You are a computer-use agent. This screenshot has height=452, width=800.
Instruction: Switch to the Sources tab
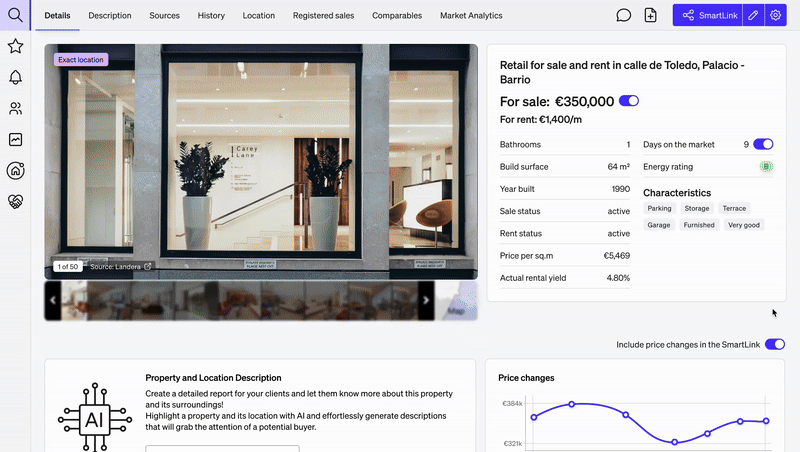pos(164,15)
